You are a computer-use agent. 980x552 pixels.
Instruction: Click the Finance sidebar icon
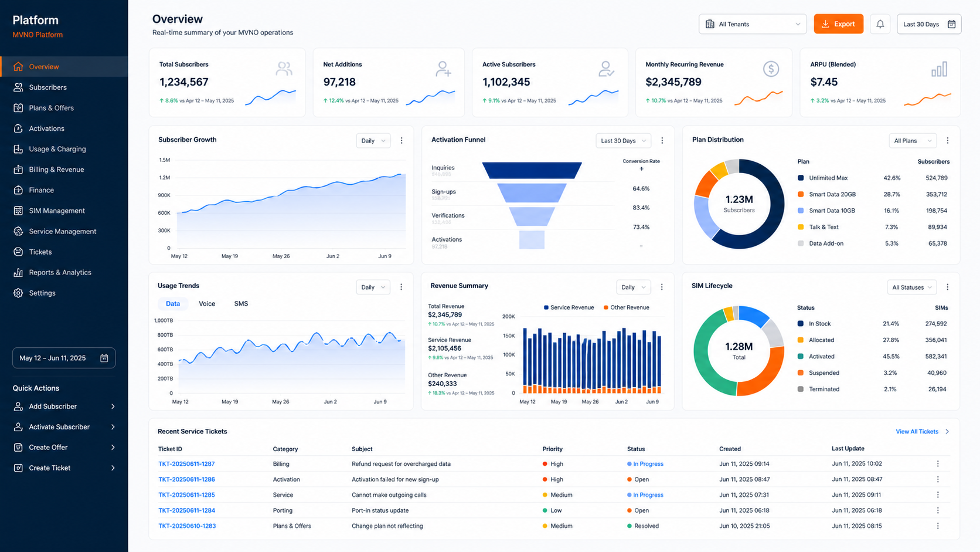click(x=18, y=190)
